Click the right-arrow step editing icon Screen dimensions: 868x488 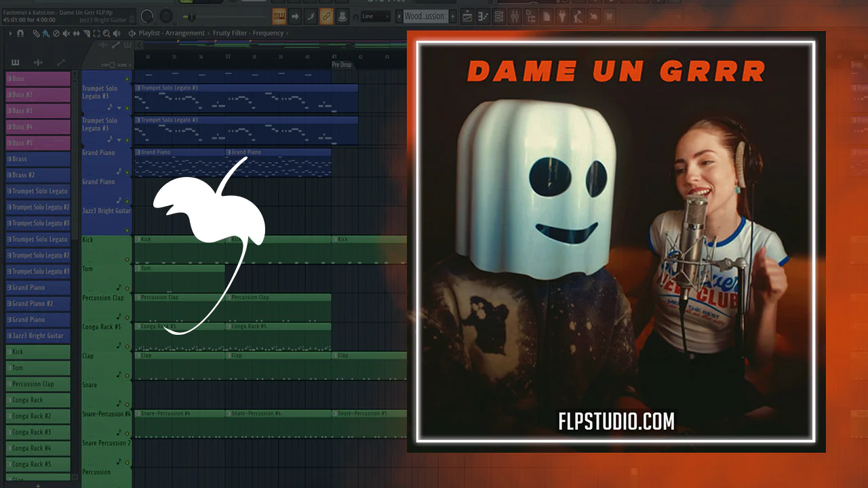295,16
